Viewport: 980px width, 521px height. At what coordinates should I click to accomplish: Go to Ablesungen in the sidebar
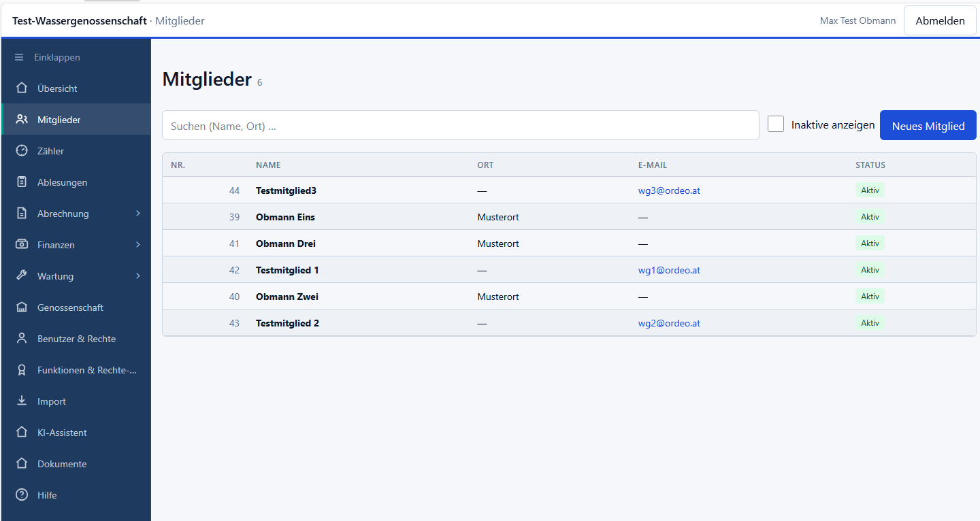(76, 182)
